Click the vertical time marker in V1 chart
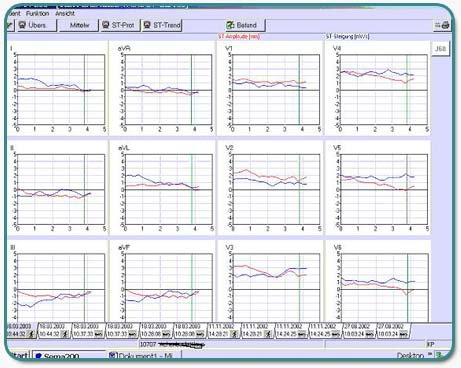This screenshot has height=368, width=461. pyautogui.click(x=299, y=90)
